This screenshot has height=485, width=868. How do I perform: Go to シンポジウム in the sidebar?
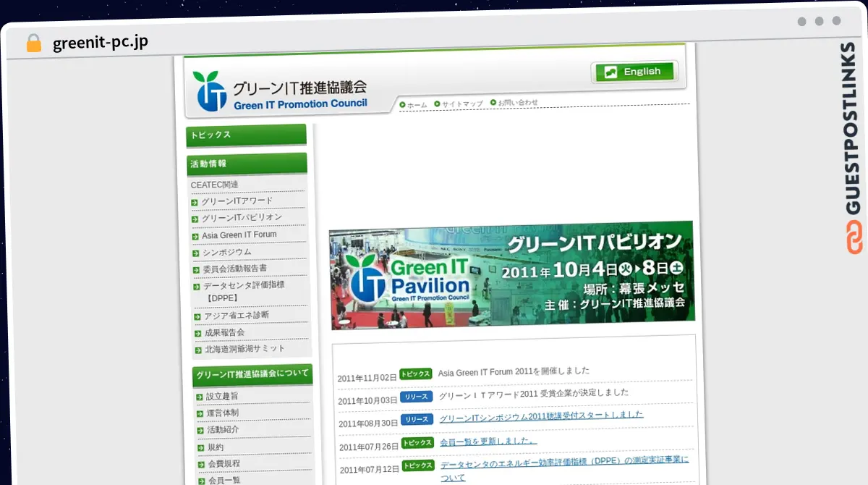pos(227,252)
